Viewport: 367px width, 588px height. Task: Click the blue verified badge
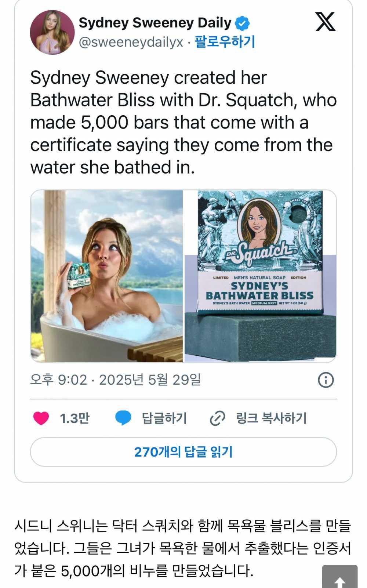click(242, 23)
